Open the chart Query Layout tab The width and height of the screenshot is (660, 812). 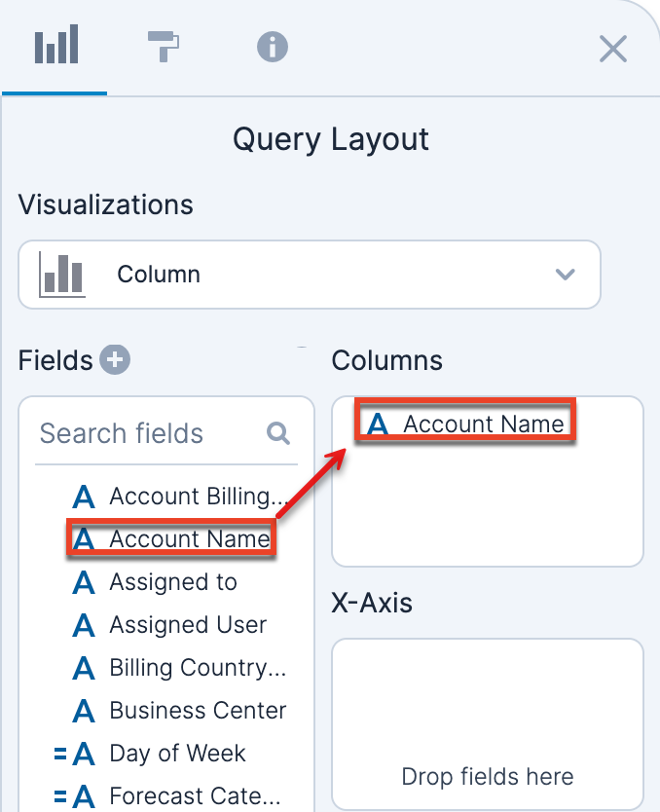(x=55, y=47)
